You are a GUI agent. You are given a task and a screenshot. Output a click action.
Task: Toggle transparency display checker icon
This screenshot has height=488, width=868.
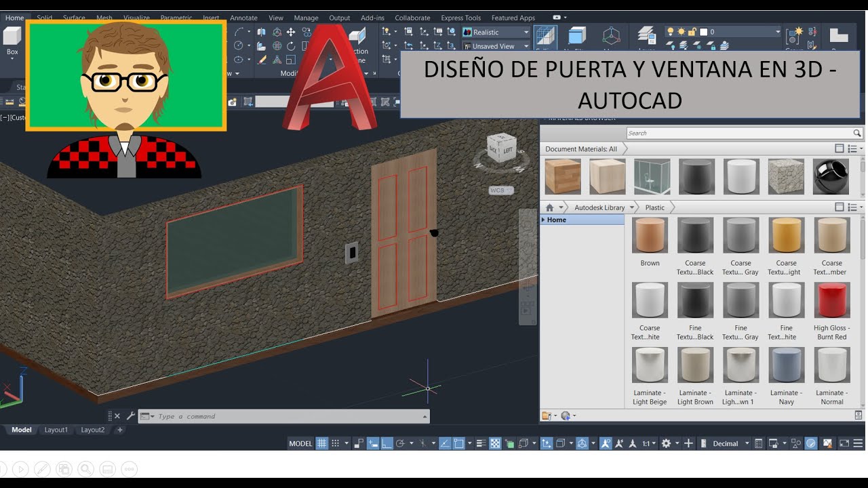[x=495, y=443]
